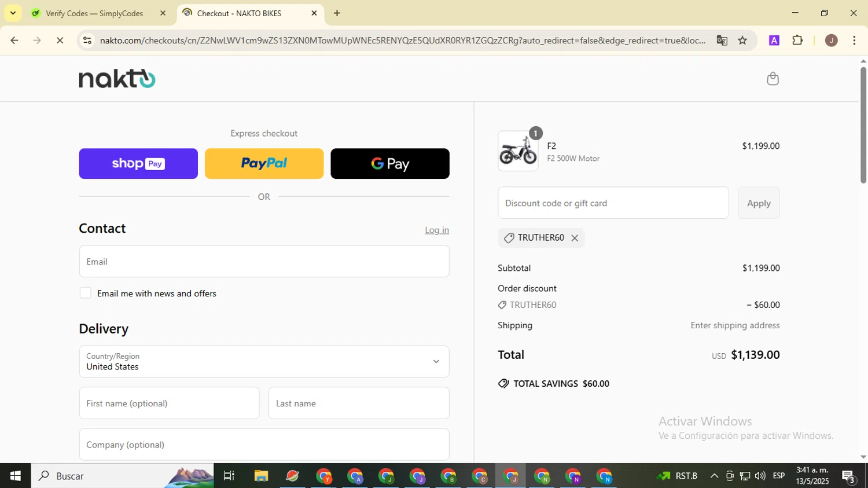Image resolution: width=868 pixels, height=488 pixels.
Task: Stop loading the page
Action: pyautogui.click(x=60, y=41)
